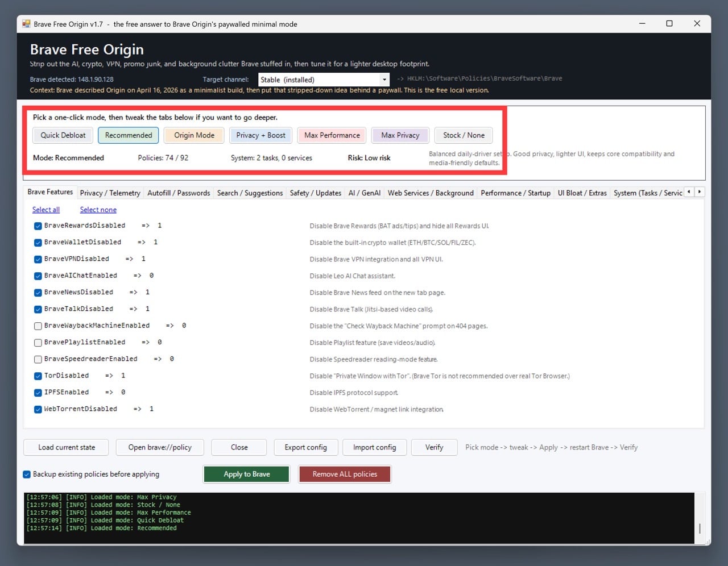
Task: Toggle the BraveWalletDisabled checkbox
Action: (38, 243)
